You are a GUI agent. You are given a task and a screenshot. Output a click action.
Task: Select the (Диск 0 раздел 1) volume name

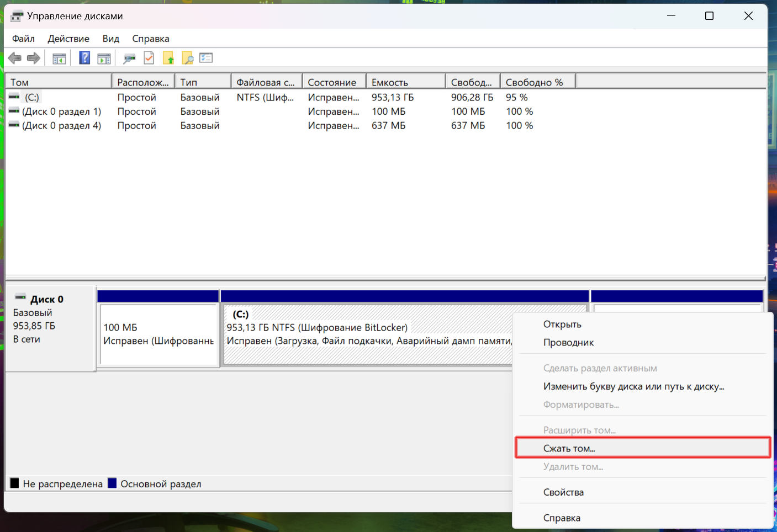[62, 111]
